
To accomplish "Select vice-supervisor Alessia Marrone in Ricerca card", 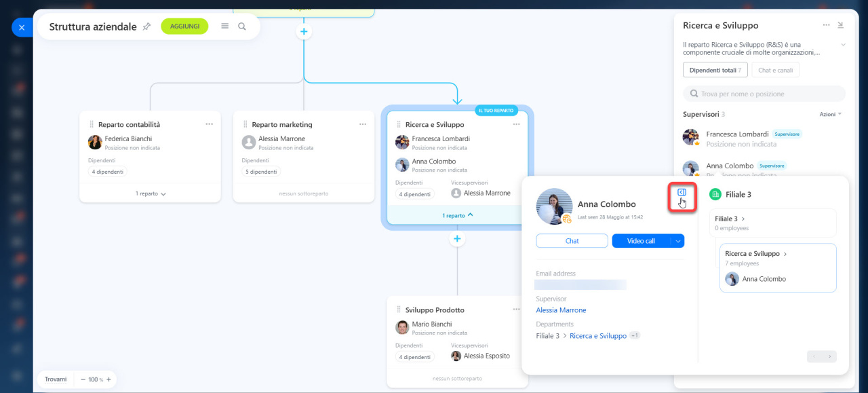I will pos(487,193).
